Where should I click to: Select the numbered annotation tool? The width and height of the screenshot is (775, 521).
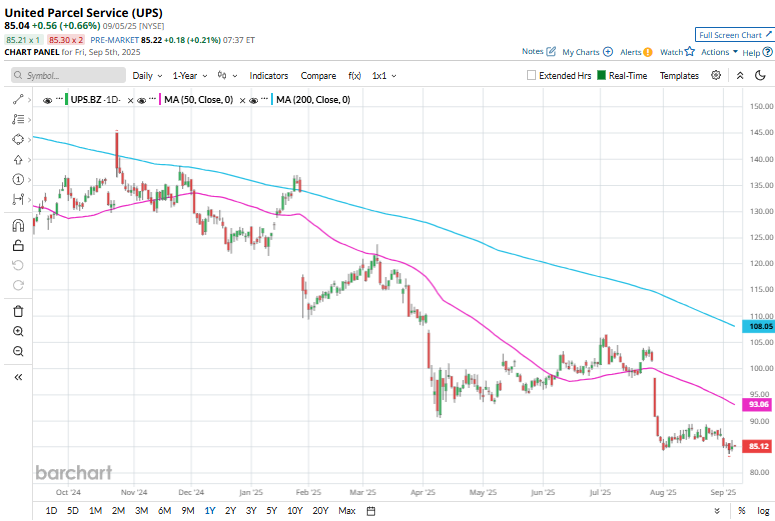click(x=18, y=179)
